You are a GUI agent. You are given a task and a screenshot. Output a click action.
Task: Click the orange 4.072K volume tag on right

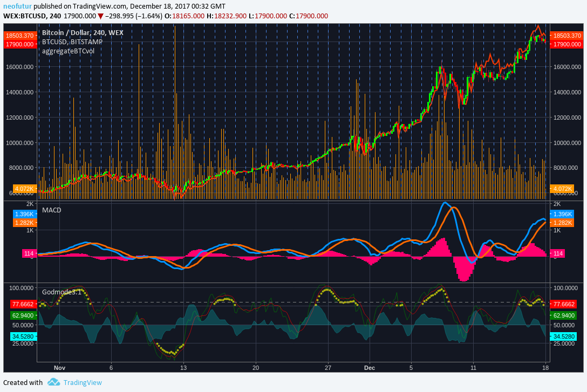tap(562, 189)
